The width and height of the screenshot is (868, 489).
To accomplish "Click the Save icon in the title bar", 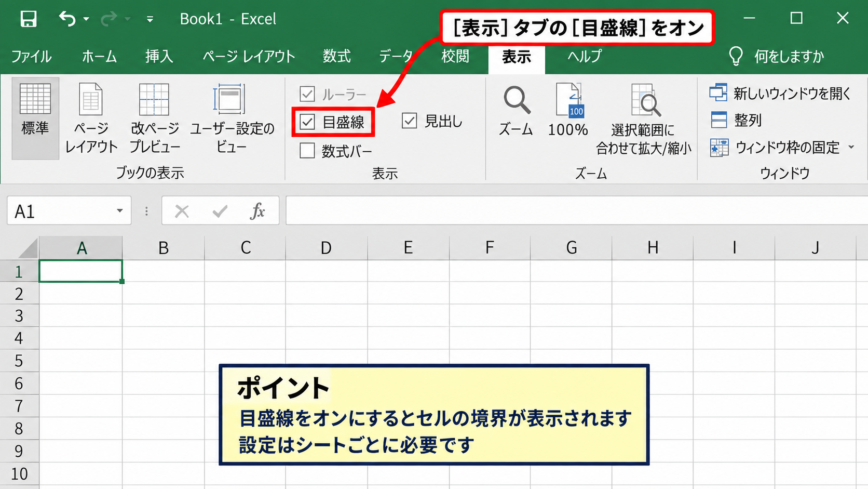I will pyautogui.click(x=28, y=19).
